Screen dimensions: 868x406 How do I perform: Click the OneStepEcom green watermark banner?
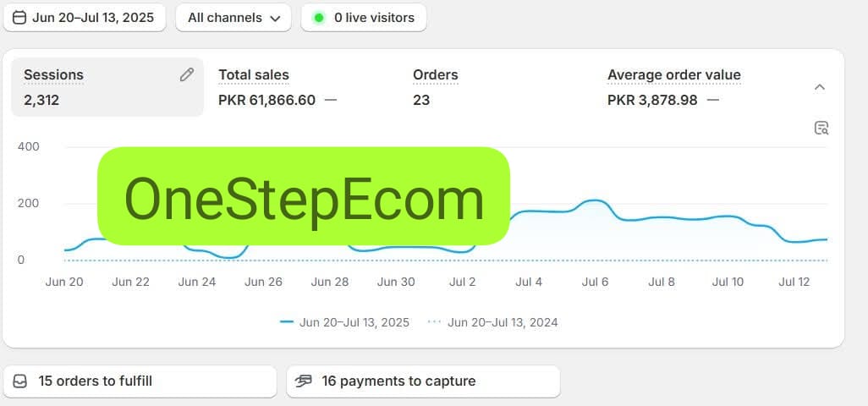click(304, 195)
